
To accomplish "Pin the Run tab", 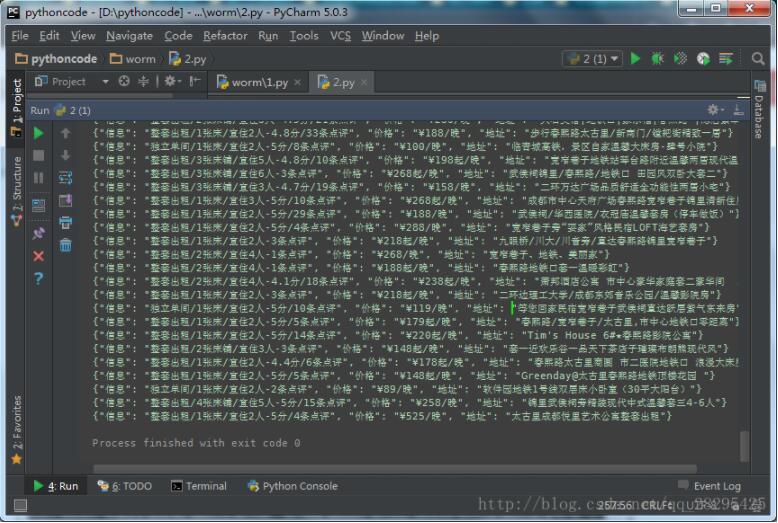I will [39, 233].
